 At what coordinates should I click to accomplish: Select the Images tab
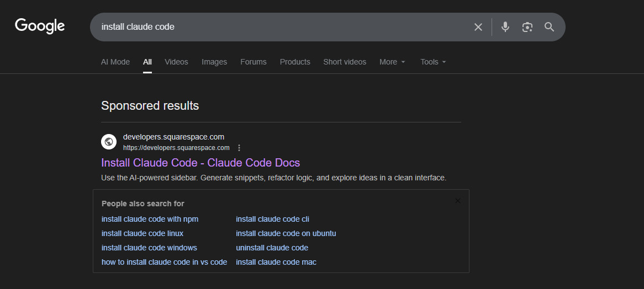coord(214,62)
